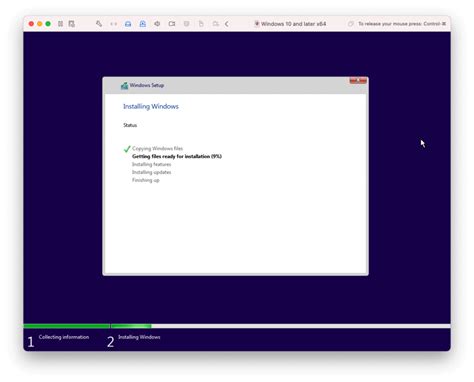This screenshot has width=474, height=382.
Task: Click 'Copying Windows files' status line
Action: (157, 149)
